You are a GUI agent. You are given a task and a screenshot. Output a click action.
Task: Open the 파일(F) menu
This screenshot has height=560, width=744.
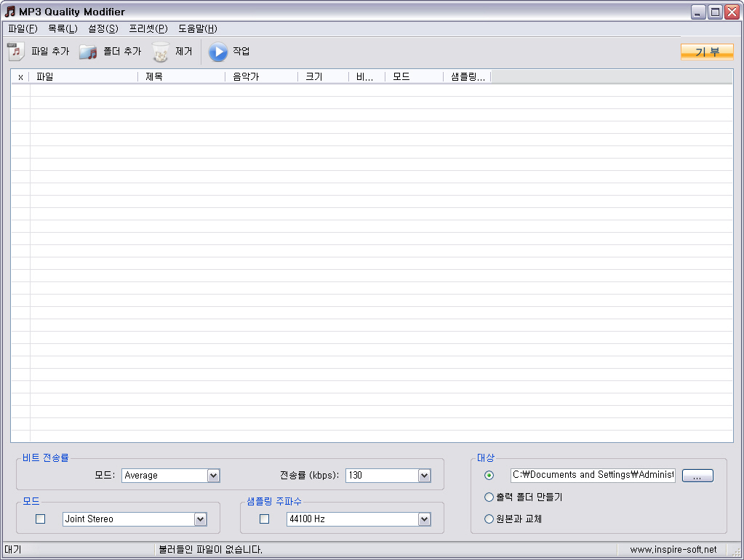click(23, 28)
